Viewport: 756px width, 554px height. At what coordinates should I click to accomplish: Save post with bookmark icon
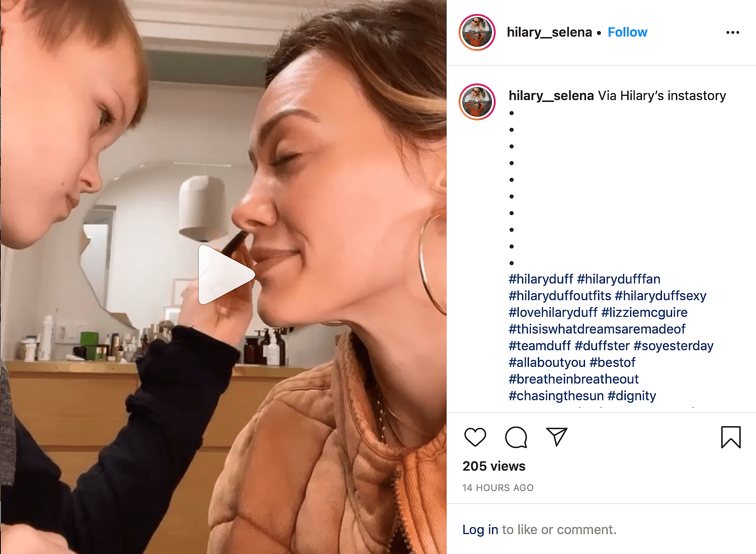[x=731, y=437]
